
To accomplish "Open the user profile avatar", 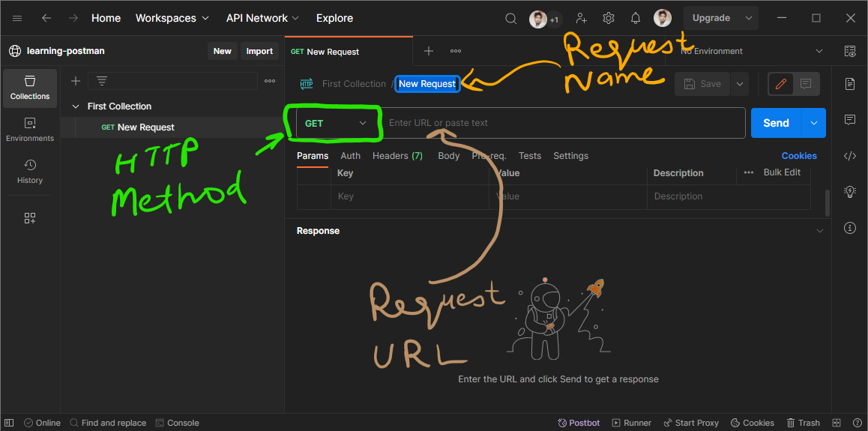I will click(x=663, y=18).
